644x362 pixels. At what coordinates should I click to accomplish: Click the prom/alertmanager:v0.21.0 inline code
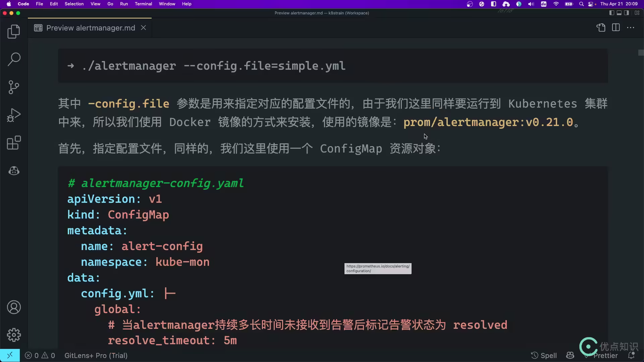488,122
